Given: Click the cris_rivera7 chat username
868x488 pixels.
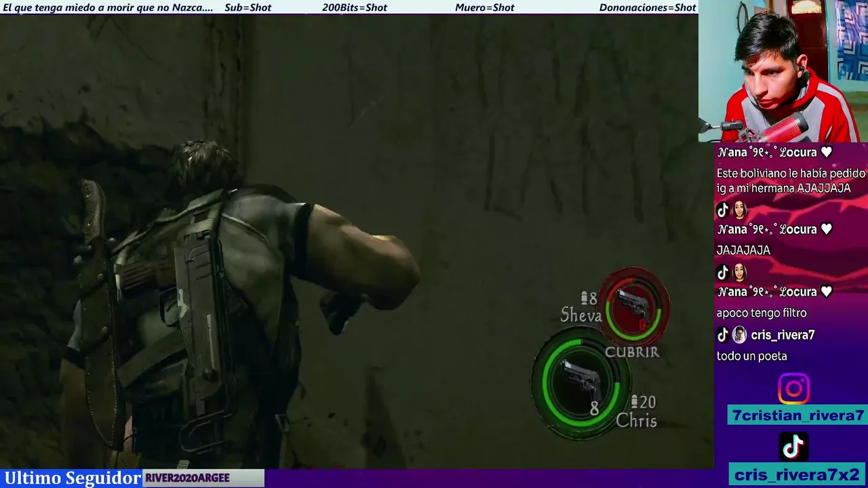Looking at the screenshot, I should click(783, 335).
